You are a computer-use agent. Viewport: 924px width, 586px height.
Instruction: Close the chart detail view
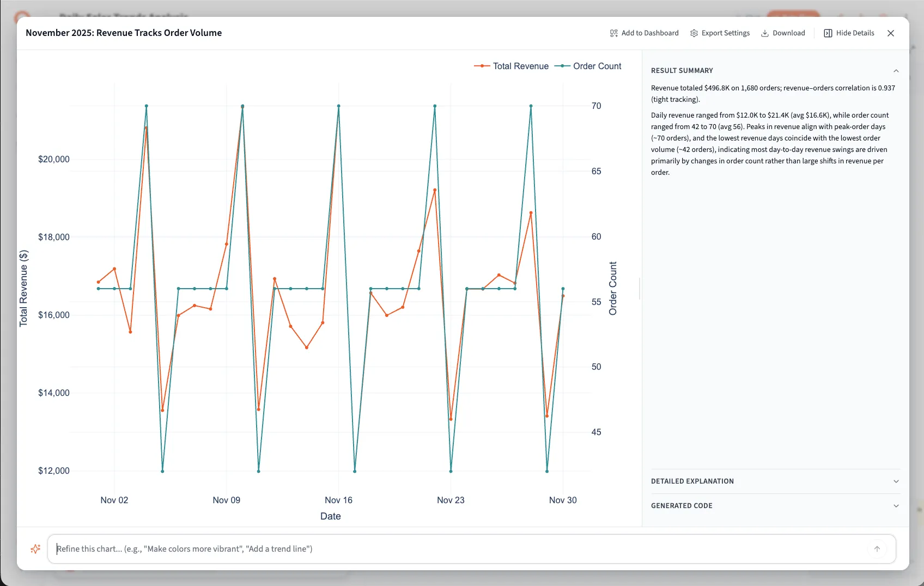(x=890, y=33)
